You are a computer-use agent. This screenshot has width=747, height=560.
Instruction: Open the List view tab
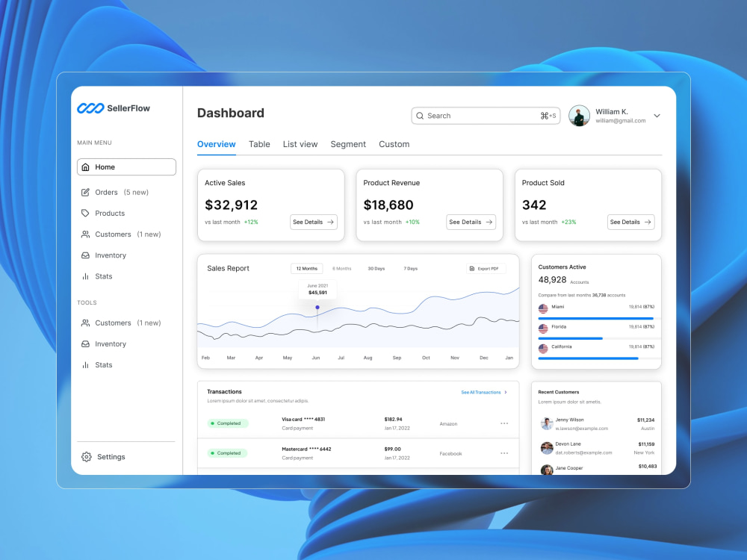(x=300, y=144)
